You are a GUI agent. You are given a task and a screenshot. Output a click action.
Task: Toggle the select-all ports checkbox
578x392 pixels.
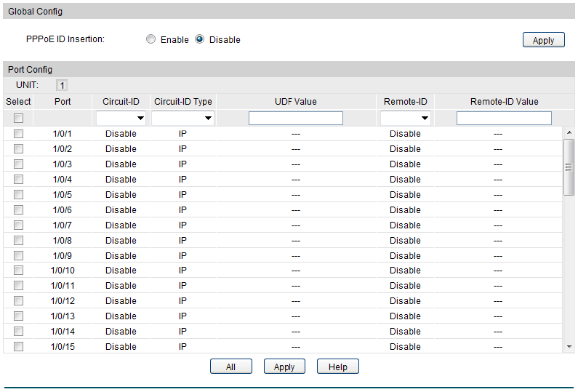(18, 118)
